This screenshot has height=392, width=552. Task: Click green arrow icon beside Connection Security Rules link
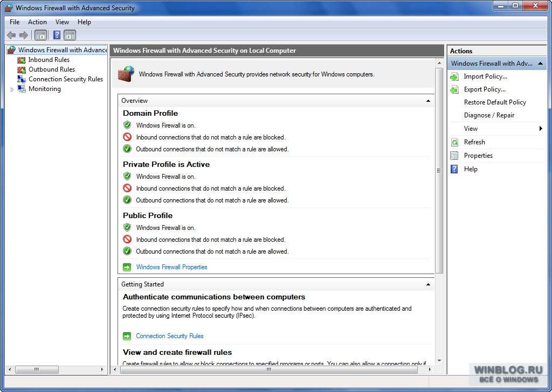point(127,336)
